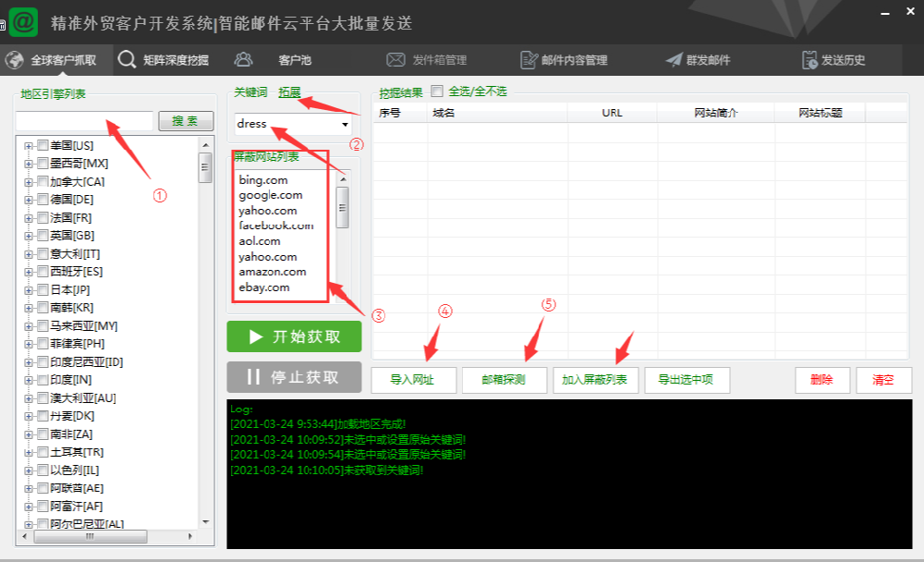Select ebay.com in the blocked list

pos(264,287)
